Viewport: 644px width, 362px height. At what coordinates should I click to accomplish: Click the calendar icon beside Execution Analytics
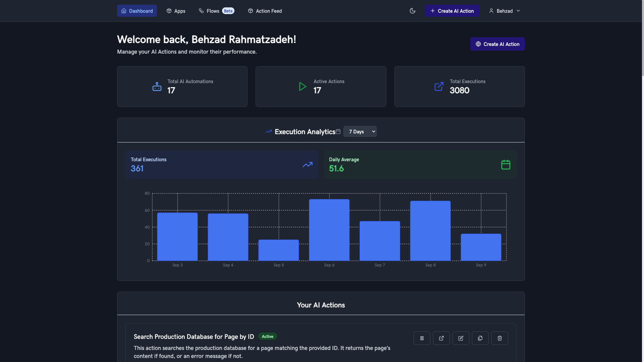click(338, 131)
